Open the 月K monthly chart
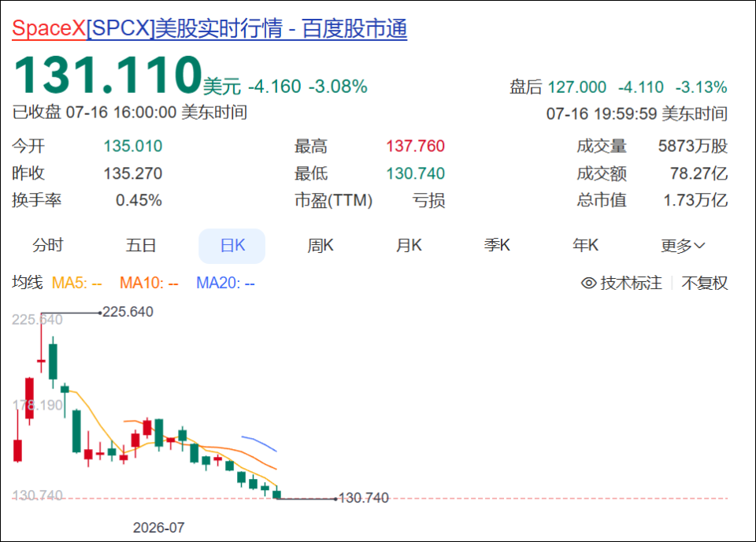The width and height of the screenshot is (756, 542). point(409,246)
